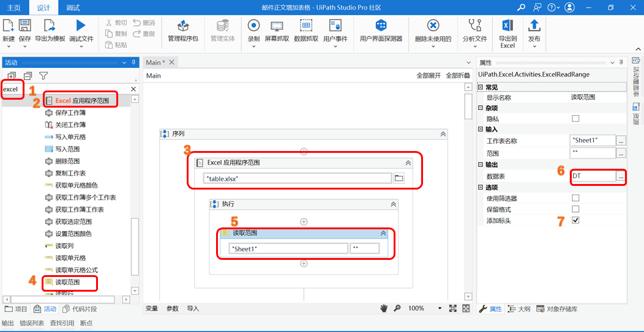Click the Cut (剪切) toolbar item
Viewport: 644px width, 332px height.
(116, 23)
